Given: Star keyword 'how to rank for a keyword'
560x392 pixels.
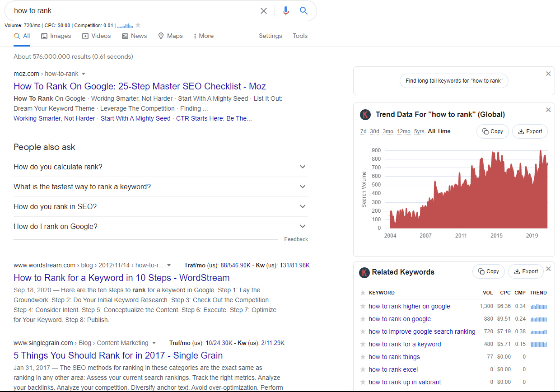Looking at the screenshot, I should click(362, 344).
